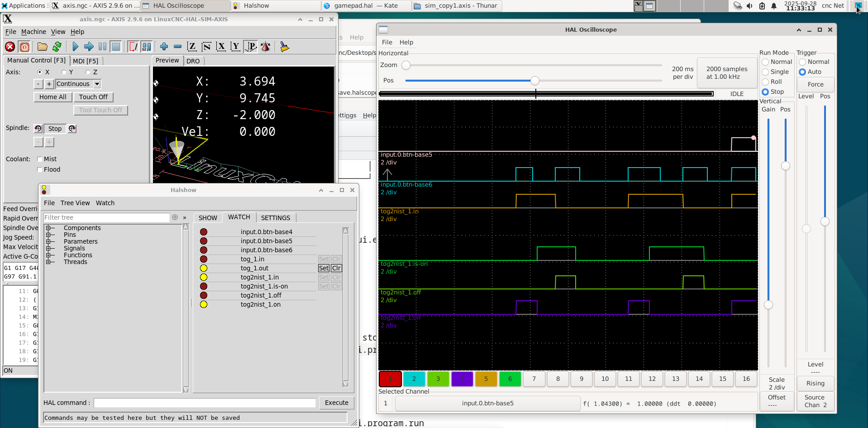Toggle the machine power icon

(25, 47)
